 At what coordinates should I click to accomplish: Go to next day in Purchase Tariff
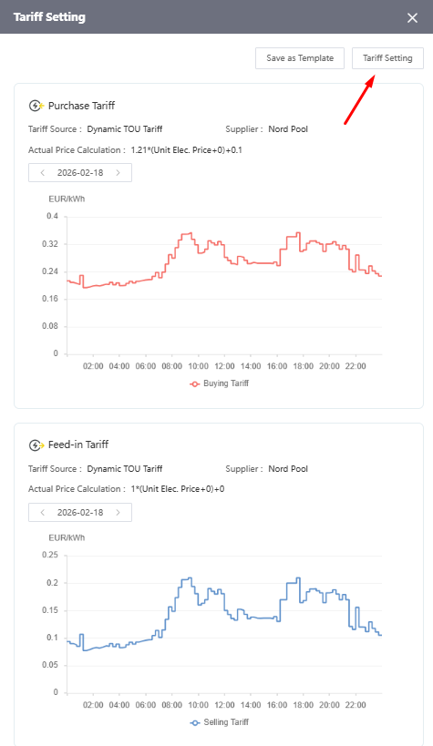coord(118,173)
